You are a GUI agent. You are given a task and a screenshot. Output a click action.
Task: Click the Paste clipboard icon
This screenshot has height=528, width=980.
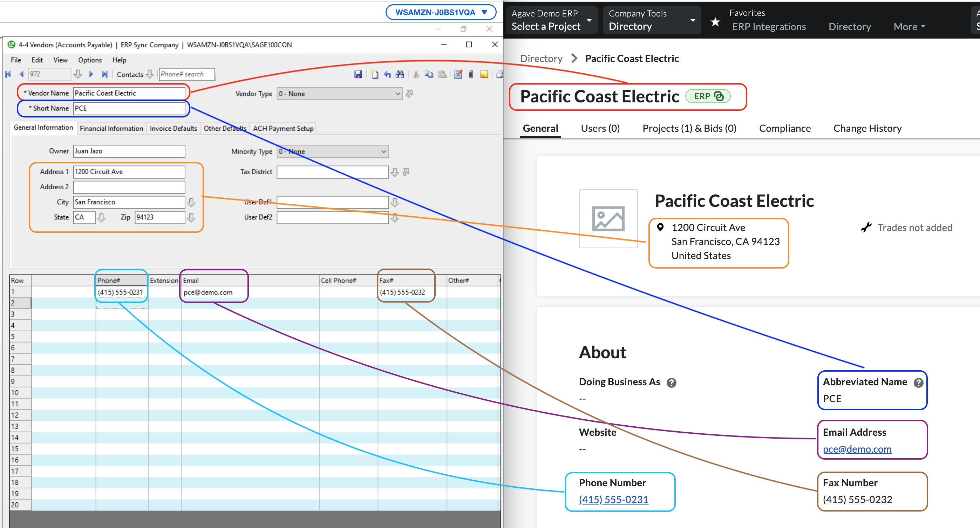[x=442, y=74]
